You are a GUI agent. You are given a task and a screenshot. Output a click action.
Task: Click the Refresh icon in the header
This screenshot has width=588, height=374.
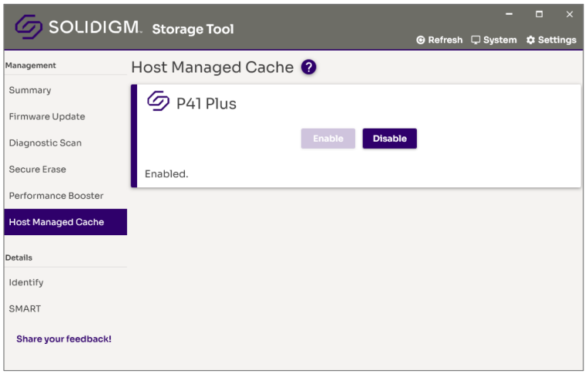pyautogui.click(x=421, y=40)
